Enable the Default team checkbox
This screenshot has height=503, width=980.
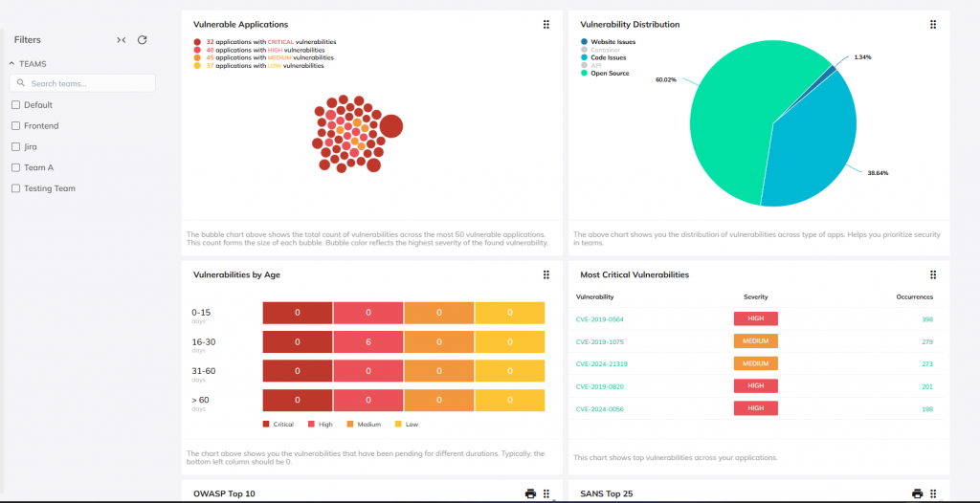pyautogui.click(x=15, y=105)
